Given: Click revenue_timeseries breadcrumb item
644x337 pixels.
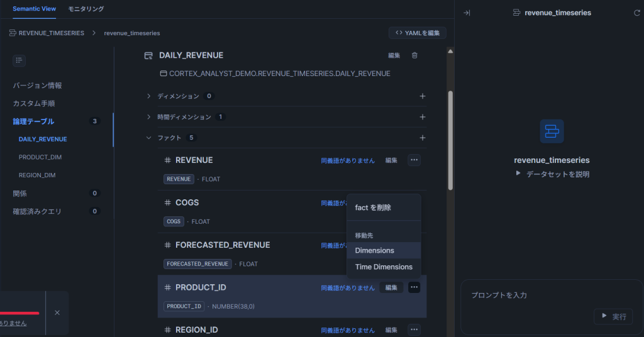Looking at the screenshot, I should click(x=132, y=33).
